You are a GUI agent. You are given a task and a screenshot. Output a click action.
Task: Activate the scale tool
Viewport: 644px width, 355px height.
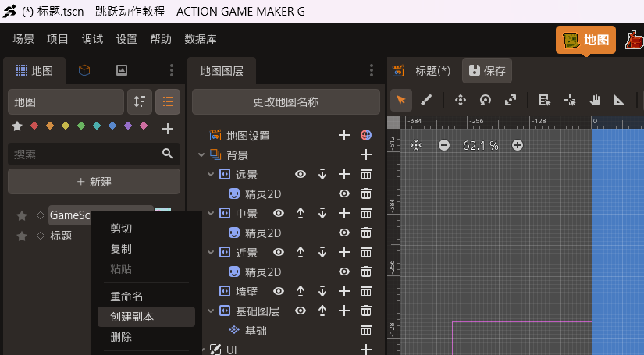[511, 100]
